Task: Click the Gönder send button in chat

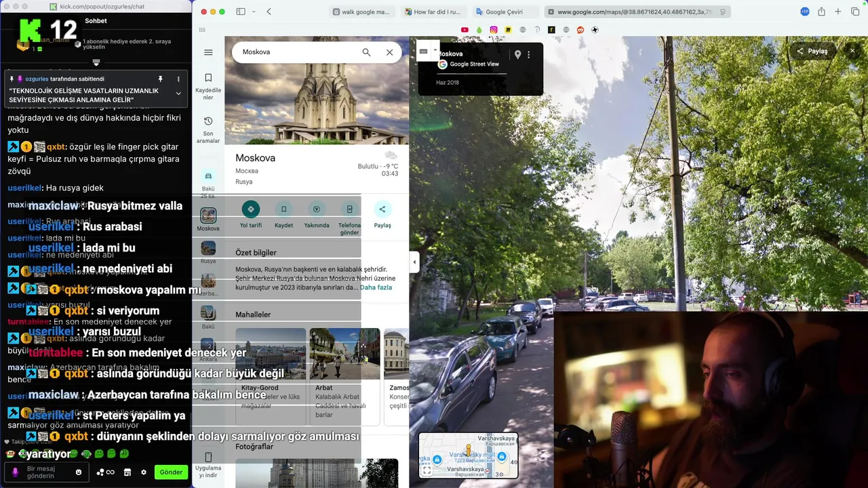Action: pos(171,472)
